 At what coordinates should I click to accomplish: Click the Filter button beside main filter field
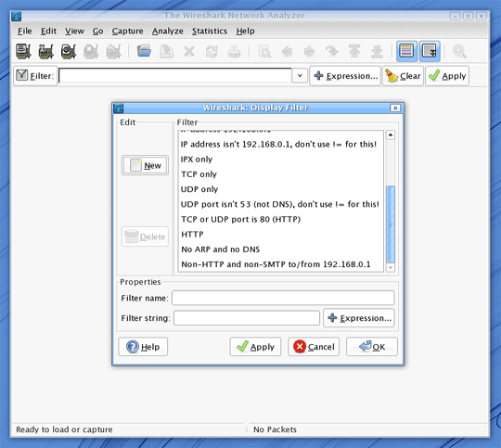[35, 76]
